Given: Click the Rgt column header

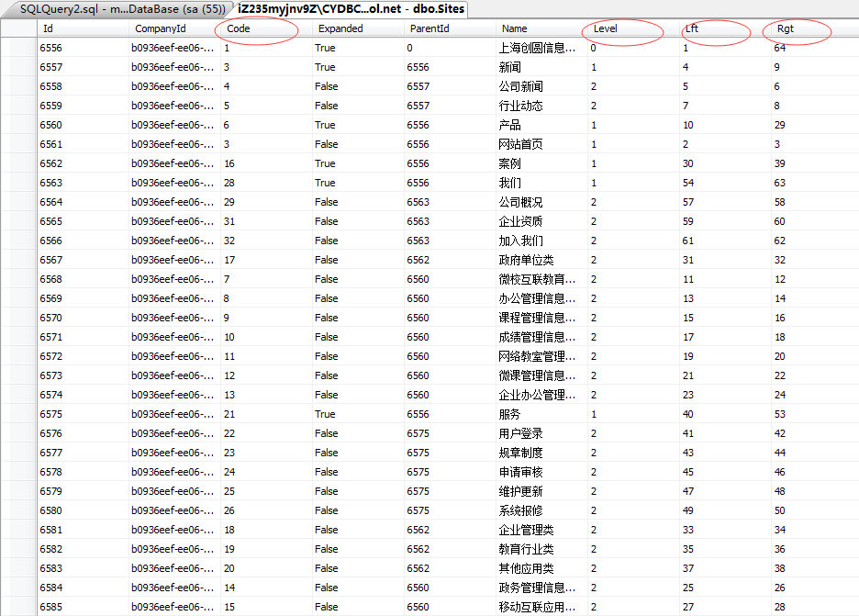Looking at the screenshot, I should click(815, 28).
